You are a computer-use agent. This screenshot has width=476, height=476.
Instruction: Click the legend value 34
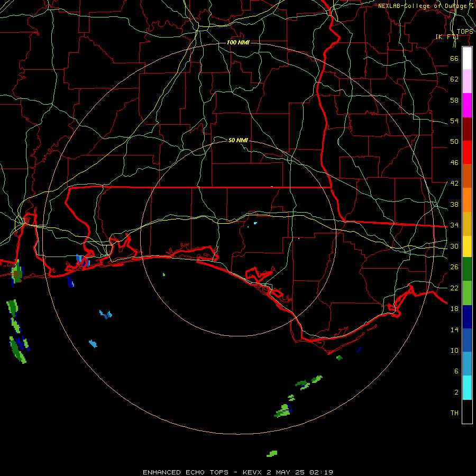click(x=454, y=225)
